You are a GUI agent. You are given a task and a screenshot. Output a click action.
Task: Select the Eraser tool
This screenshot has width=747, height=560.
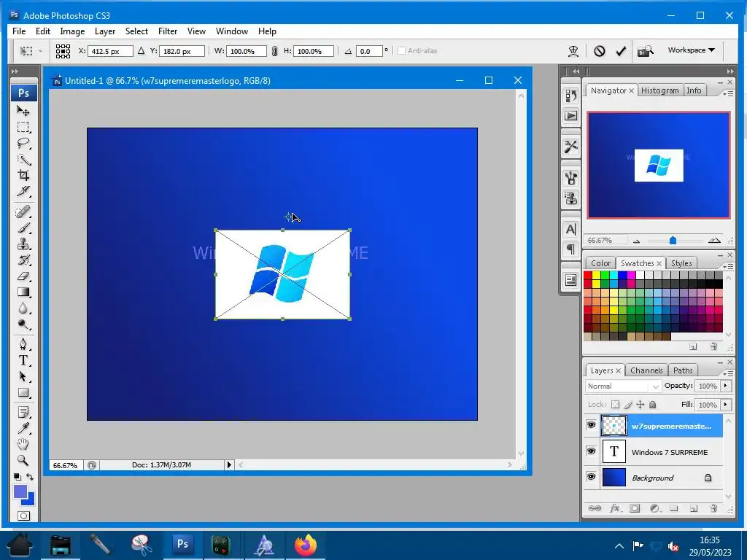click(23, 276)
